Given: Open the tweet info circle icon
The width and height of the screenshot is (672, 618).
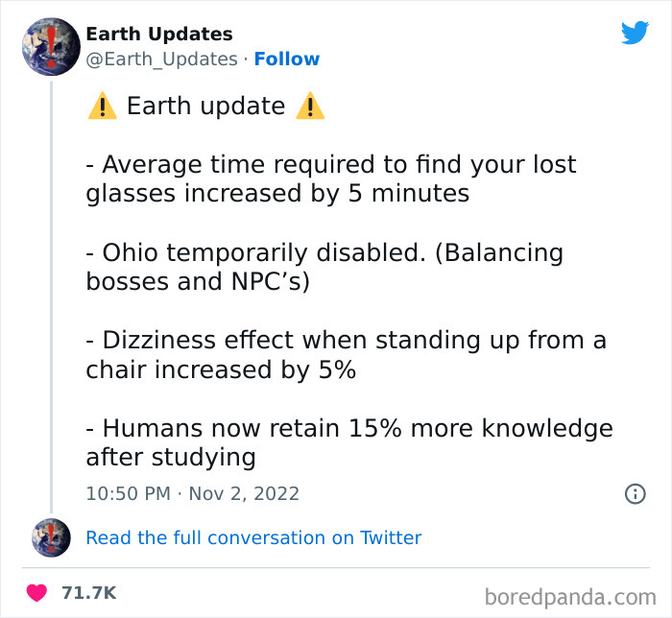Looking at the screenshot, I should (x=635, y=493).
